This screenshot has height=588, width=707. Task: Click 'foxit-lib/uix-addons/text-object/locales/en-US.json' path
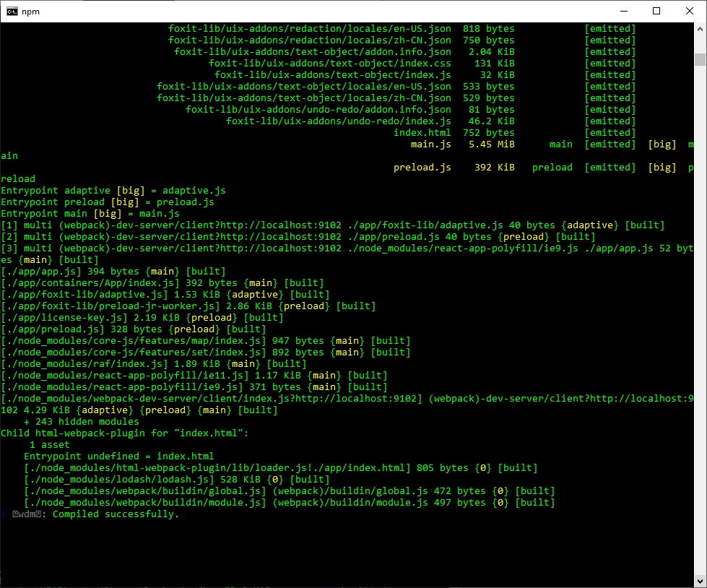pyautogui.click(x=304, y=87)
